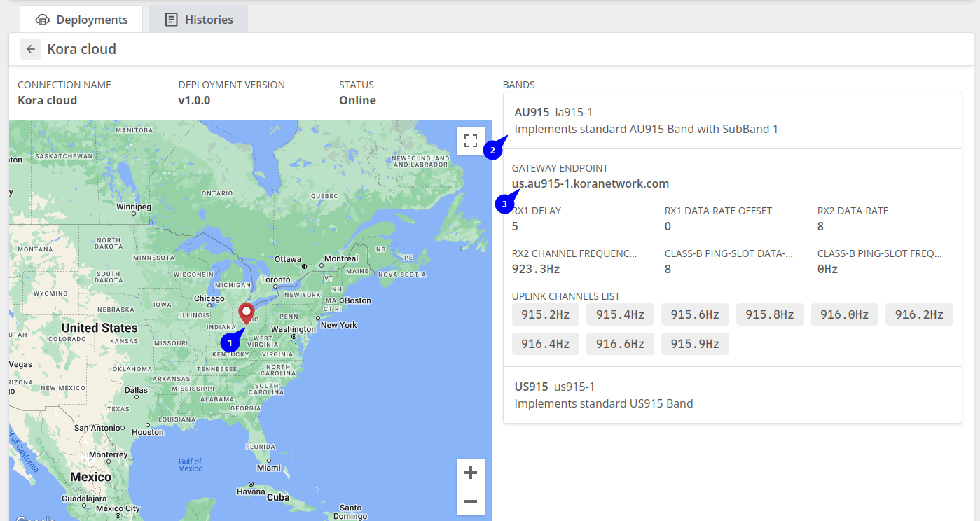Click the RX1 Data-Rate Offset value 0
The image size is (980, 521).
668,226
